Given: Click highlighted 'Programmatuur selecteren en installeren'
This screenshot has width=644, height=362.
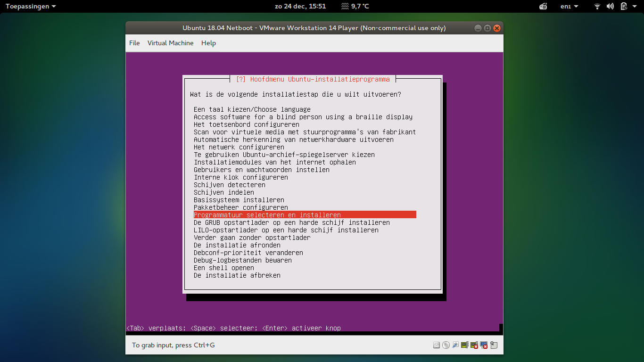Looking at the screenshot, I should [305, 215].
